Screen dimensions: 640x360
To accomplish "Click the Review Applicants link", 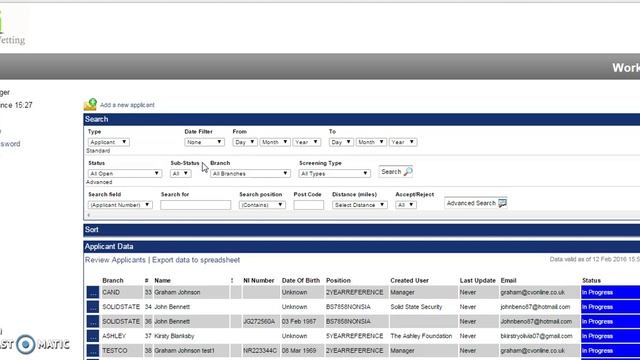I will (115, 260).
